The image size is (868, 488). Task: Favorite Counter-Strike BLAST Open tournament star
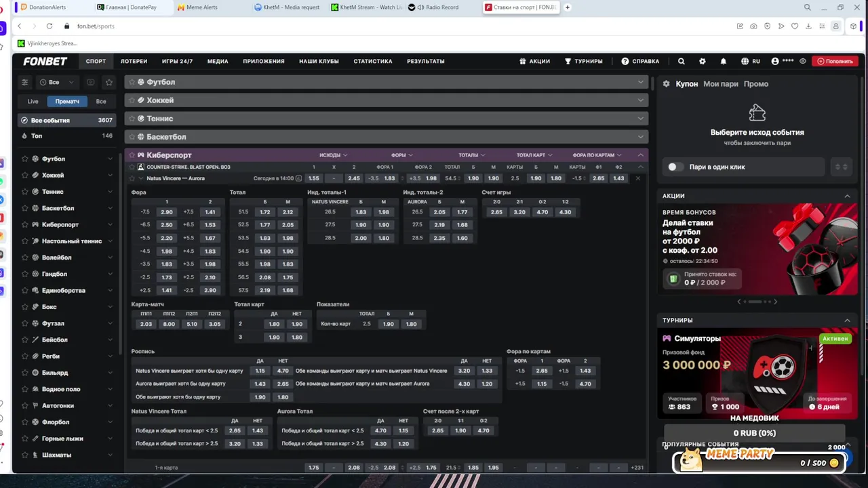coord(132,167)
